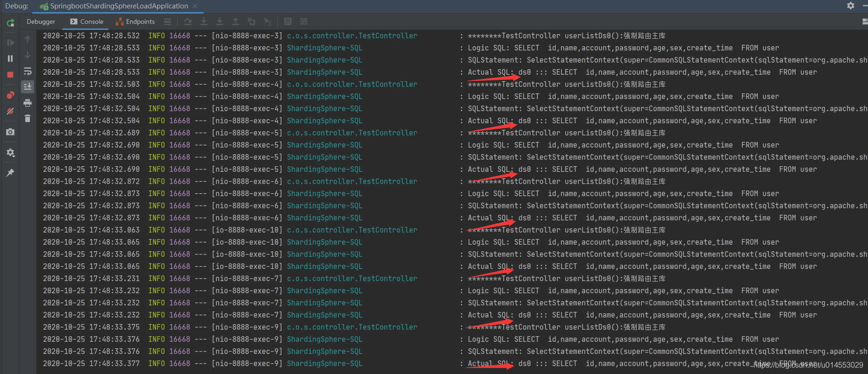Click the Up the Stack Trace arrow

tap(28, 39)
